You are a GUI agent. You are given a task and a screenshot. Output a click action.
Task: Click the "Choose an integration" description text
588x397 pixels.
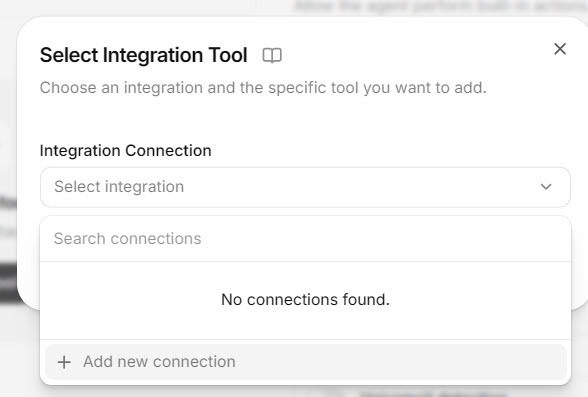[263, 88]
